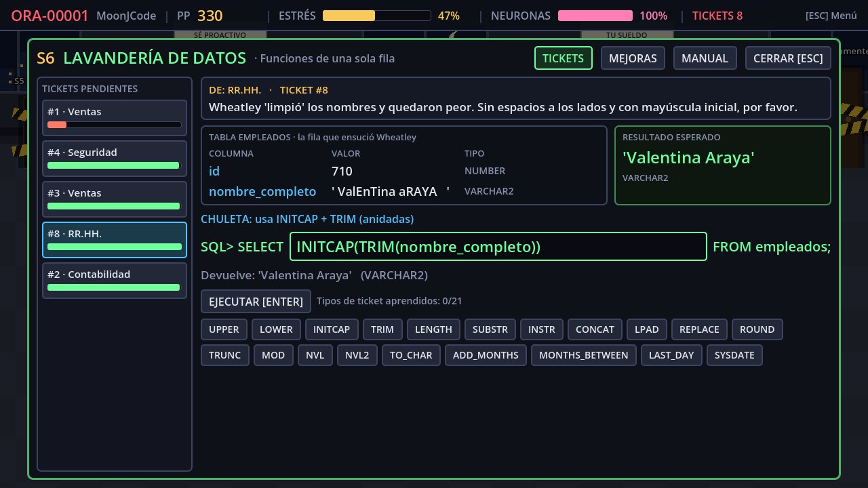
Task: Click the ' ValEnTina aRAYA ' value
Action: point(391,192)
